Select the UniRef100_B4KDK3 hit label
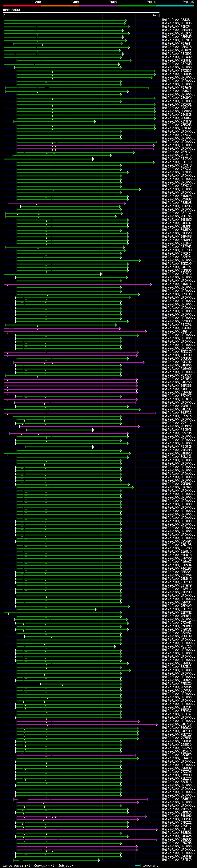Viewport: 197px width, 868px height. pyautogui.click(x=177, y=454)
